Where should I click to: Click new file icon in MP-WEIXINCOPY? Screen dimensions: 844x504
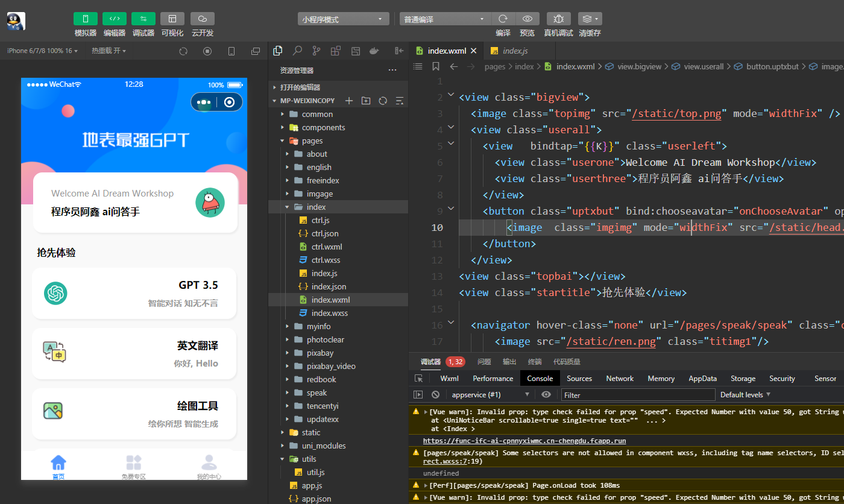348,101
